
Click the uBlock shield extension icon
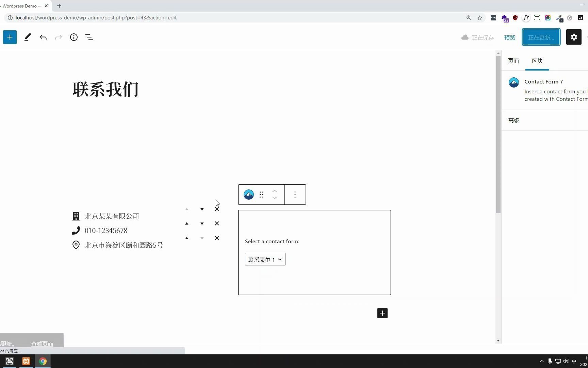pos(515,18)
